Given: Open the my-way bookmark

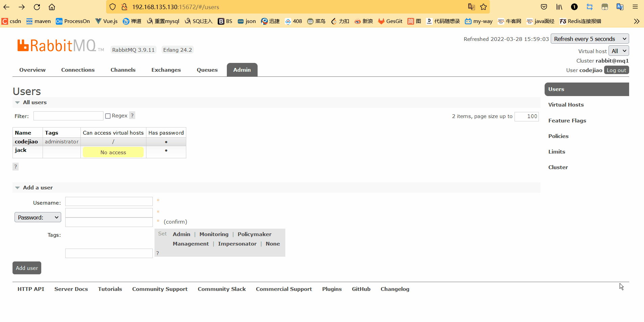Looking at the screenshot, I should click(x=479, y=21).
